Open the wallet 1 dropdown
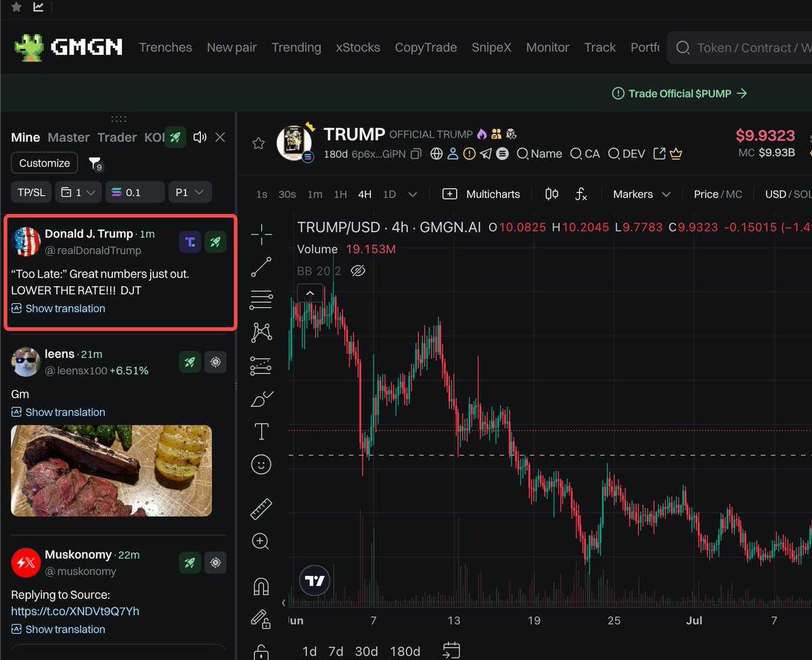This screenshot has height=660, width=812. click(x=78, y=192)
